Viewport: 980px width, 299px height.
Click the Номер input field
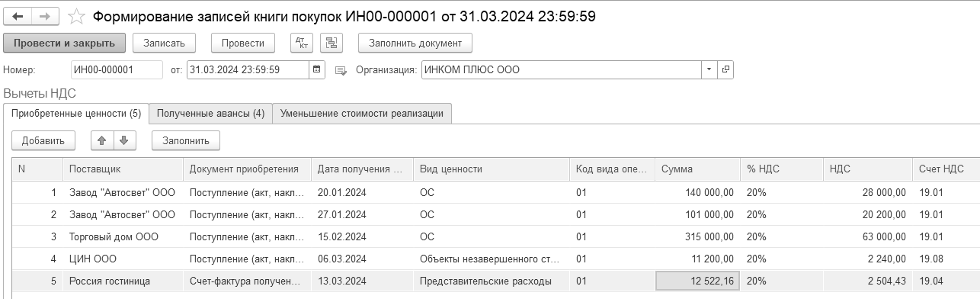click(x=117, y=69)
